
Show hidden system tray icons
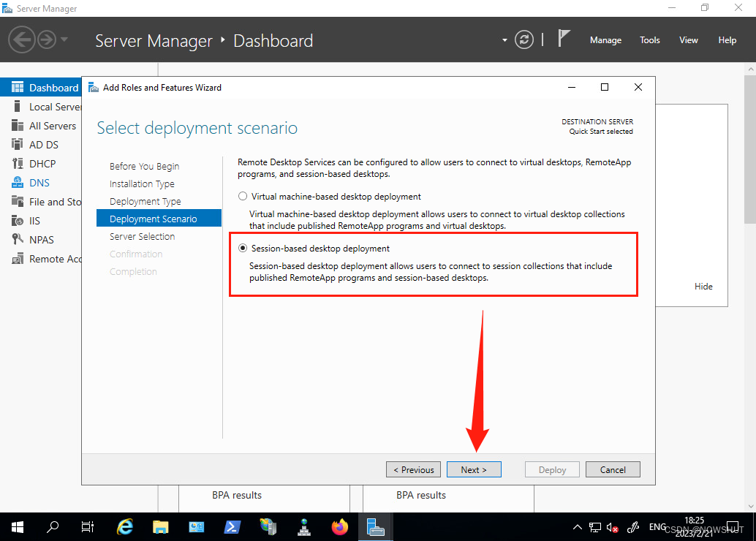pyautogui.click(x=577, y=527)
